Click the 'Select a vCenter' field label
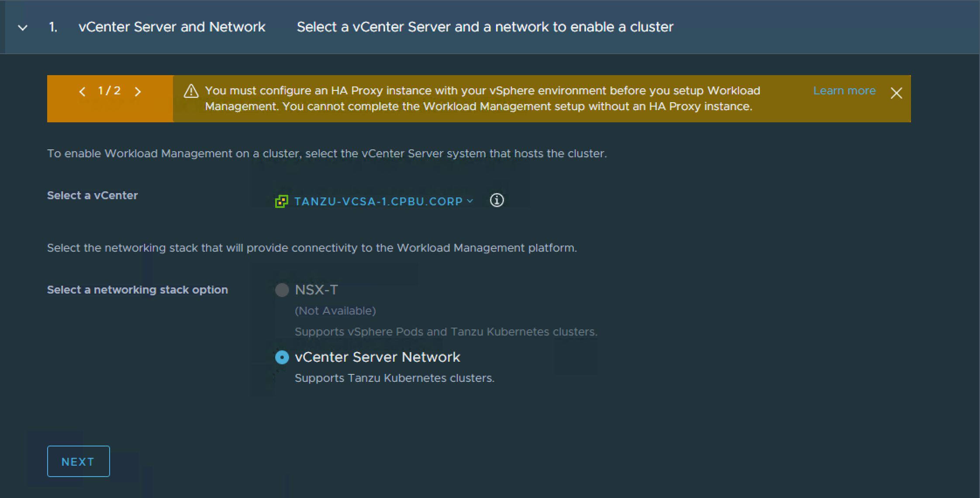The width and height of the screenshot is (980, 498). (x=92, y=195)
